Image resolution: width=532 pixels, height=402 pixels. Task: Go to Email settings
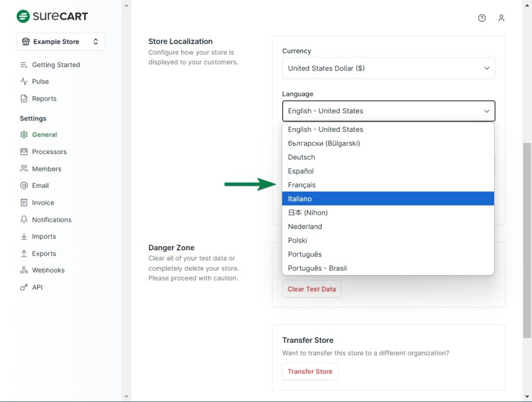coord(40,185)
